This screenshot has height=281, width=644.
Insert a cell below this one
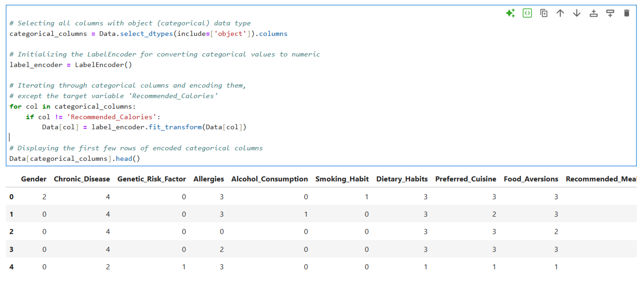click(610, 13)
